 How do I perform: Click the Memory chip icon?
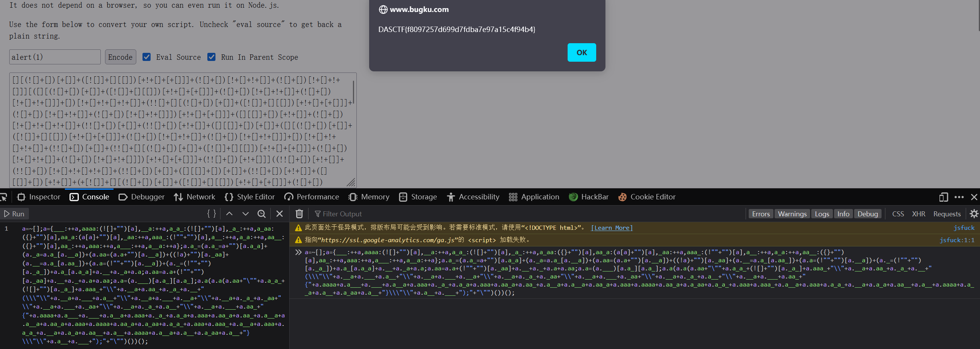tap(353, 197)
